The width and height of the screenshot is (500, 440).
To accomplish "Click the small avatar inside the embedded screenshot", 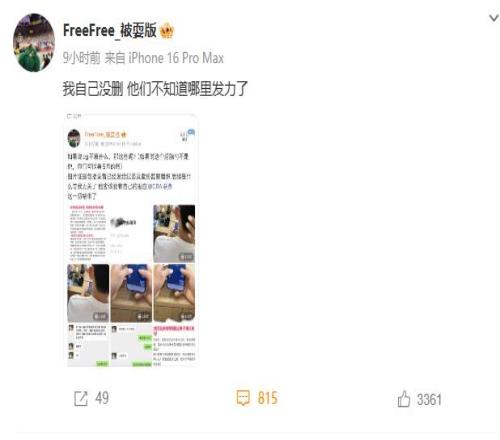I will point(74,138).
